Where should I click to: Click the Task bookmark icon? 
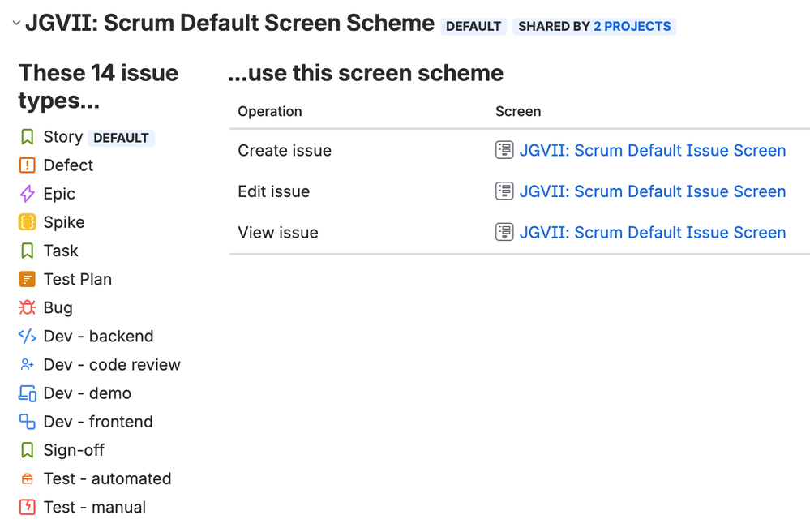click(28, 251)
